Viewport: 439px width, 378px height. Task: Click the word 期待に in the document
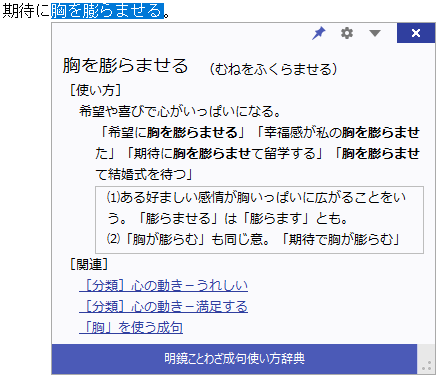tap(26, 11)
